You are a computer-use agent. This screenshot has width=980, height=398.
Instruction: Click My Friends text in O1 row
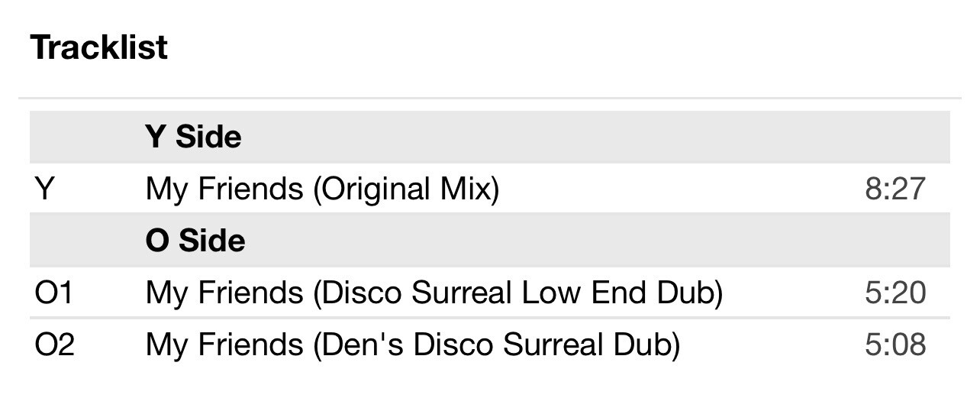(224, 293)
